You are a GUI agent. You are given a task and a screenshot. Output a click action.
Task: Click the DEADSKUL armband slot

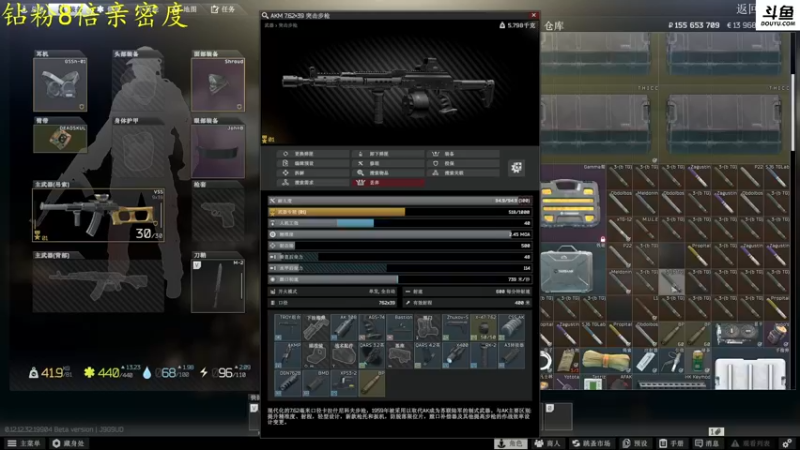point(60,138)
